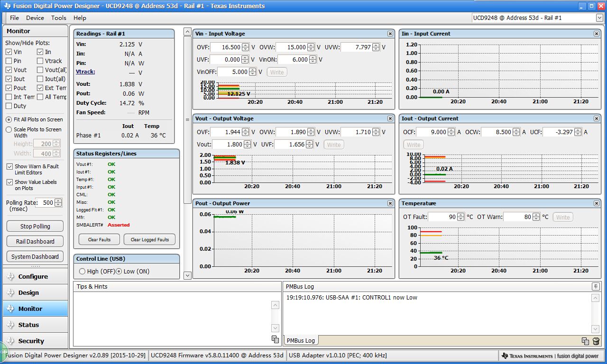Open the Security section in sidebar
Viewport: 607px width, 364px height.
[31, 341]
